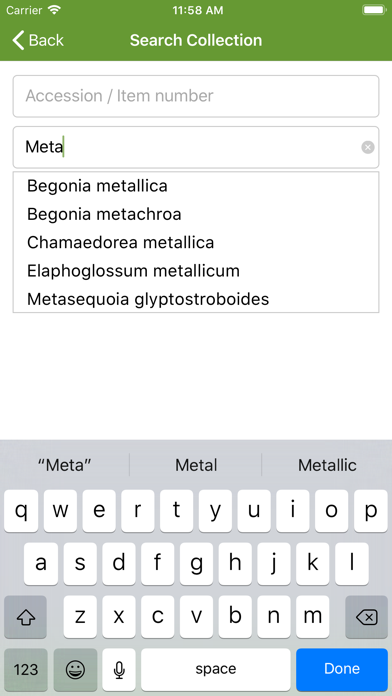
Task: Tap the emoji keyboard icon
Action: pos(75,669)
